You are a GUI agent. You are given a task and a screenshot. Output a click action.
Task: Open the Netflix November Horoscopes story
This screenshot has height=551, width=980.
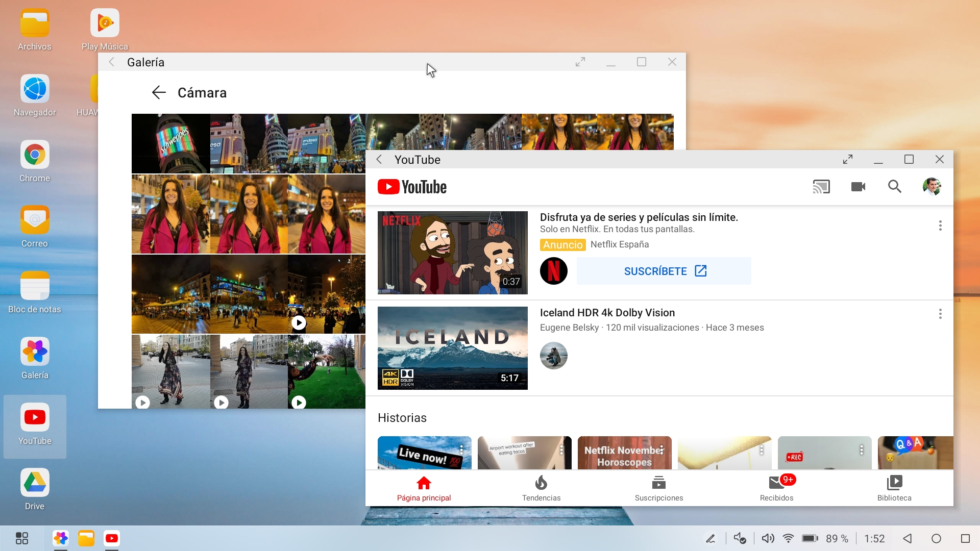coord(625,453)
